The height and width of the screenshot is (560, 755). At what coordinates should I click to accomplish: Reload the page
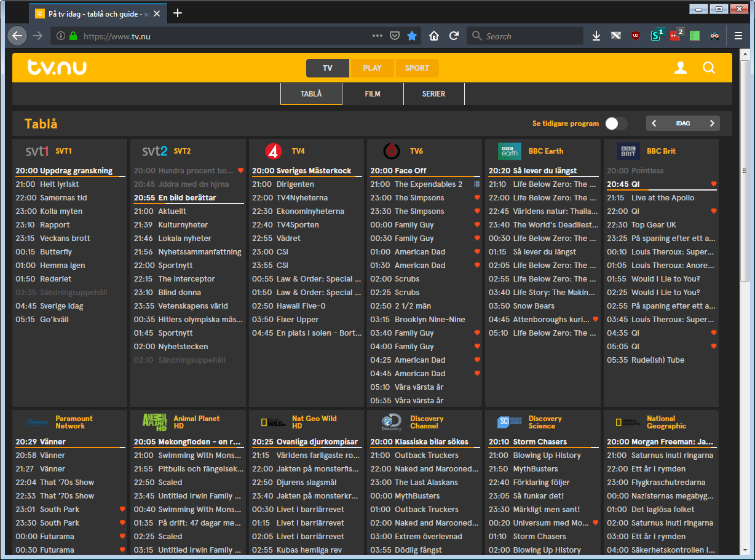[454, 36]
